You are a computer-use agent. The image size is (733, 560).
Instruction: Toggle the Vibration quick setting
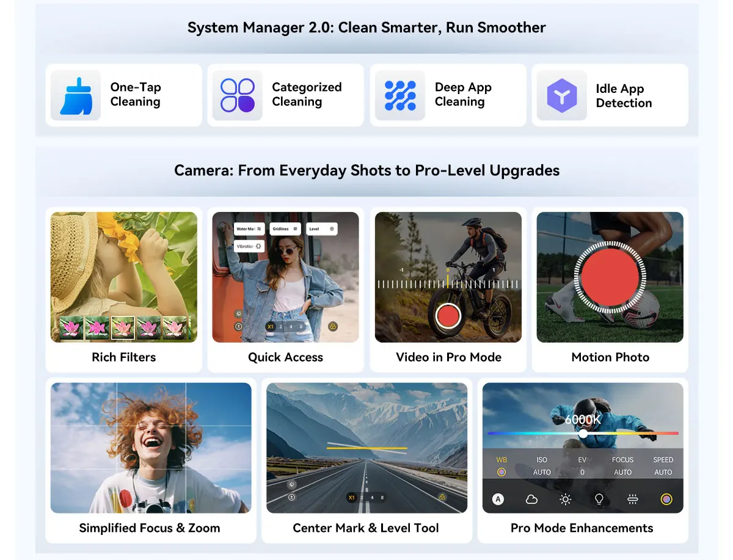(249, 246)
